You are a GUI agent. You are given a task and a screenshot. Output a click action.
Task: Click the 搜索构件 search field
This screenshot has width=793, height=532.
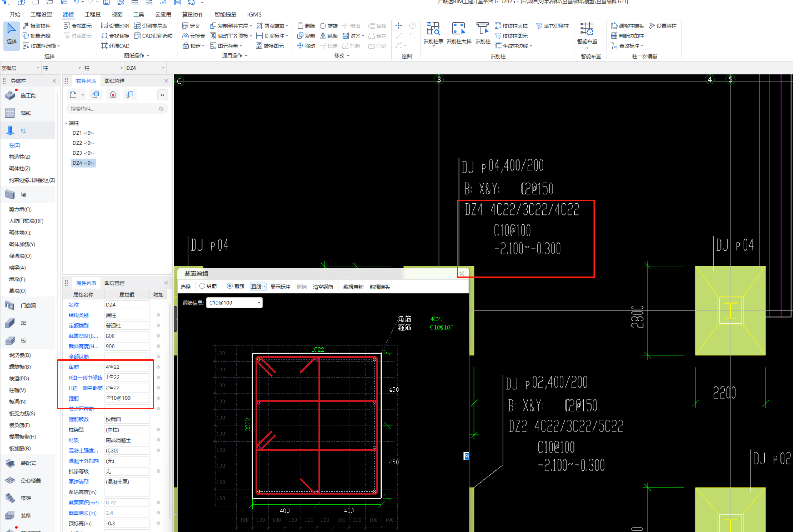[x=117, y=109]
